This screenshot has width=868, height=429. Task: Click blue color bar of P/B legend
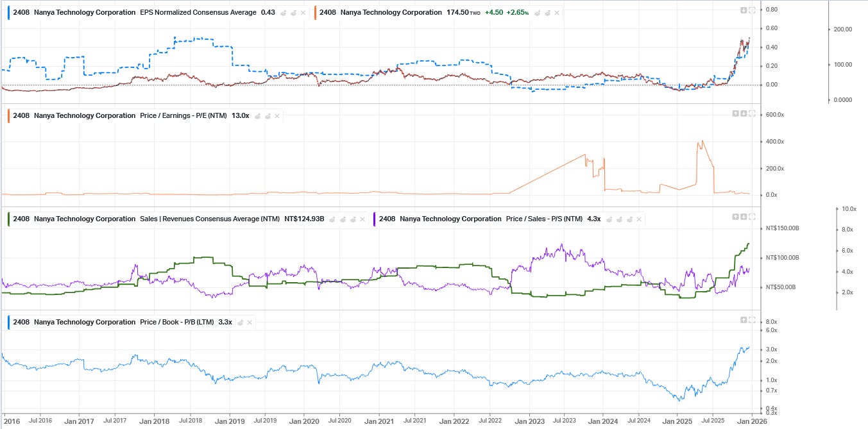point(8,322)
